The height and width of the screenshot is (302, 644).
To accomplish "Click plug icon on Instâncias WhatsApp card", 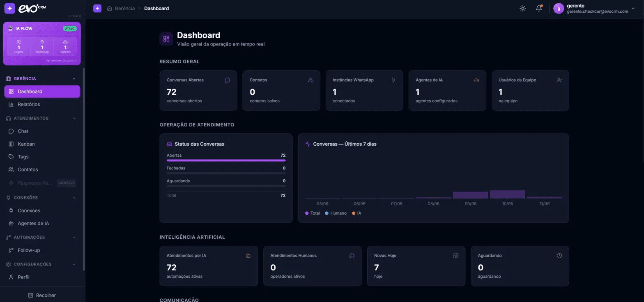I will tap(393, 80).
